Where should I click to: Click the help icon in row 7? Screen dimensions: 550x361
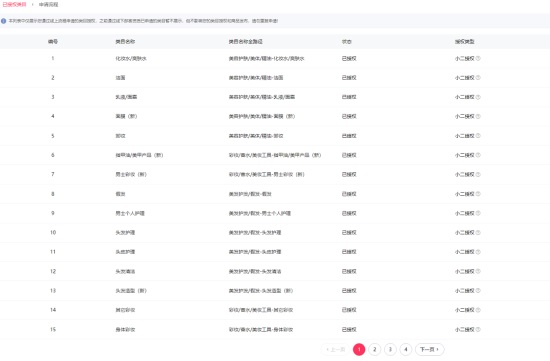click(478, 174)
